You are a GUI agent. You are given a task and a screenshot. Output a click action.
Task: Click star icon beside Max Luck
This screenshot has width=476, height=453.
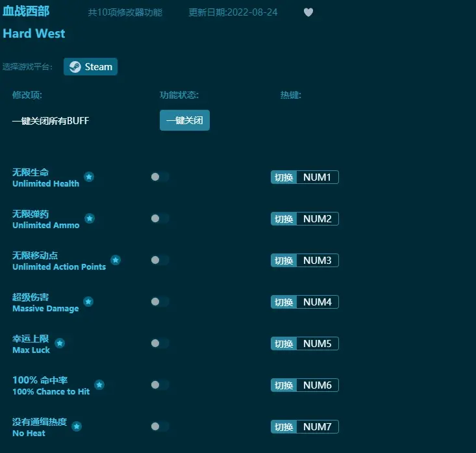(60, 343)
